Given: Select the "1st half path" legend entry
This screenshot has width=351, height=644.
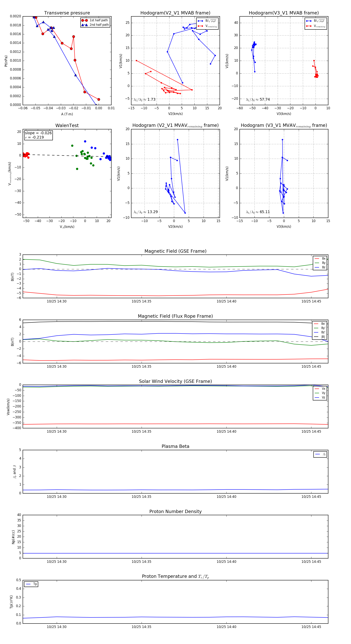Looking at the screenshot, I should click(x=95, y=20).
